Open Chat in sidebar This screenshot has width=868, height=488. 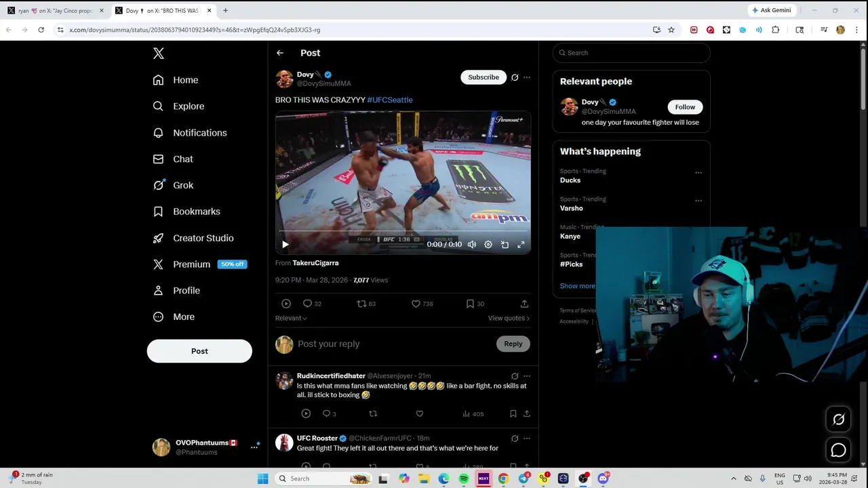pyautogui.click(x=173, y=159)
